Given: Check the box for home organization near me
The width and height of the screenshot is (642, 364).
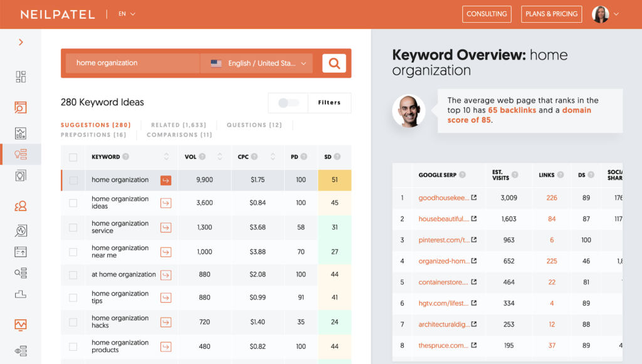Looking at the screenshot, I should click(x=73, y=252).
